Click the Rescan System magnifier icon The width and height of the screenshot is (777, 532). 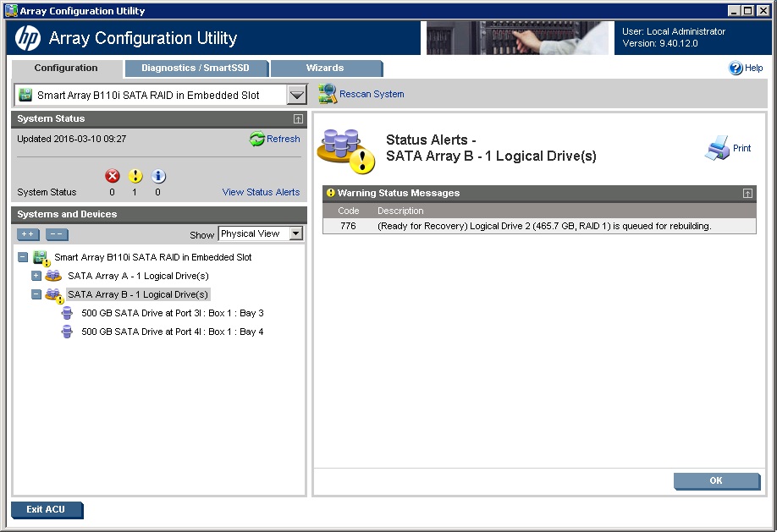click(328, 94)
